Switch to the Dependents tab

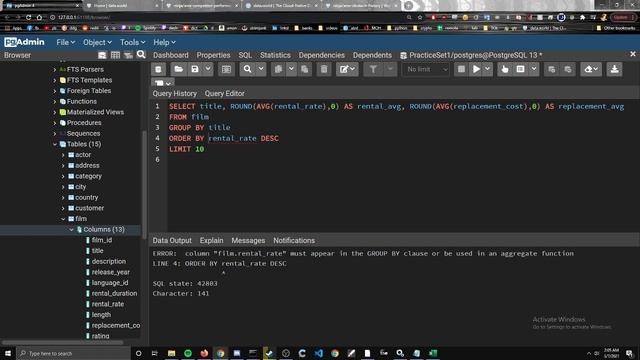coord(372,55)
